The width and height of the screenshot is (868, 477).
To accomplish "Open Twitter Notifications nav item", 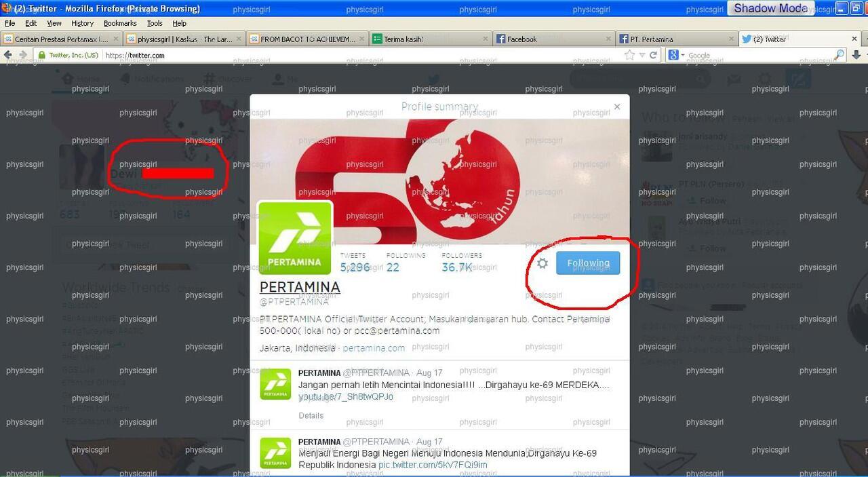I will (x=151, y=79).
